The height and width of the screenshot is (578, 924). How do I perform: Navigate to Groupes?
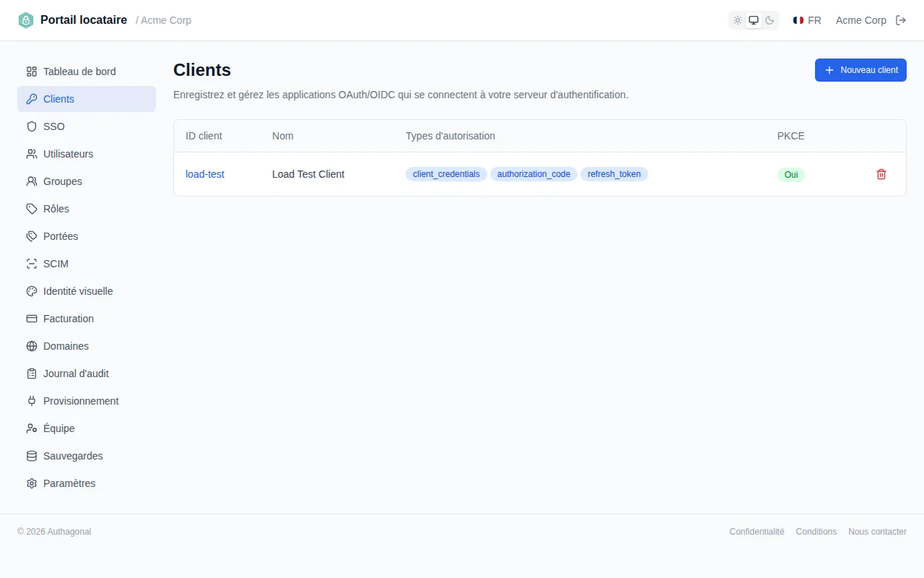(x=87, y=181)
